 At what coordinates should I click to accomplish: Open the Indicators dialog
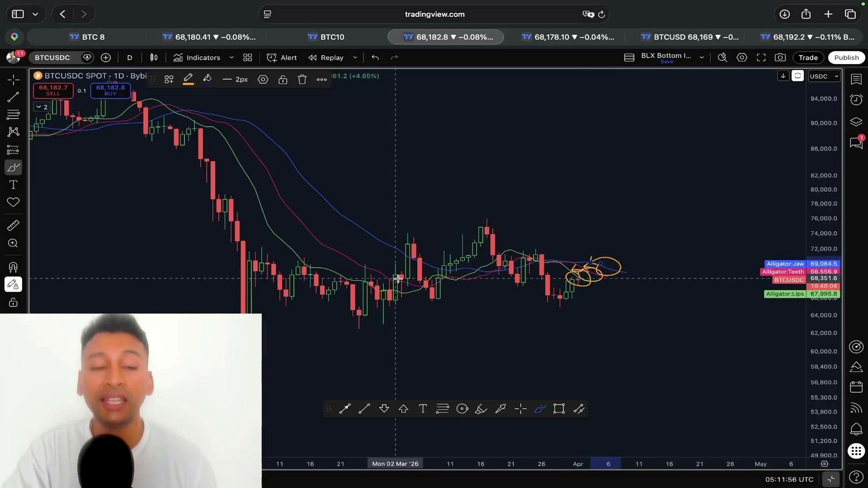[197, 57]
